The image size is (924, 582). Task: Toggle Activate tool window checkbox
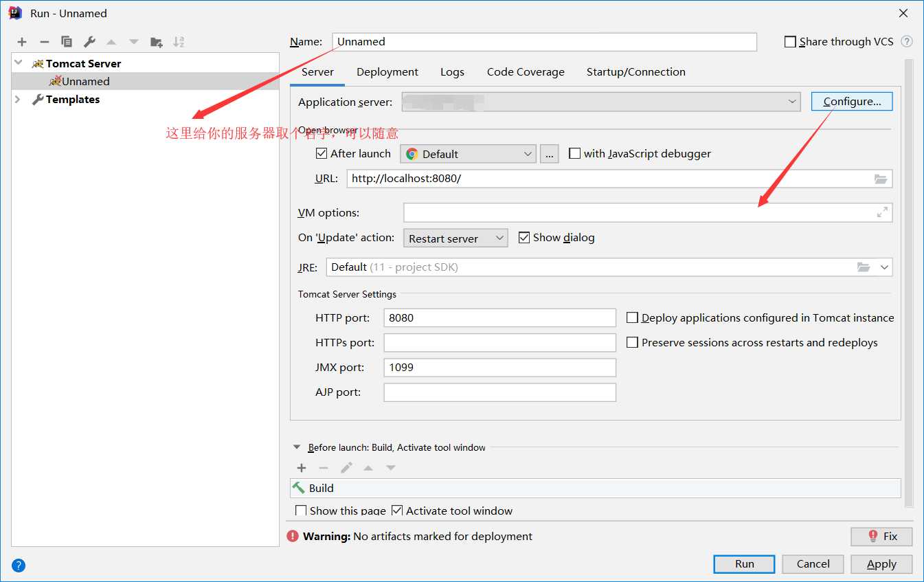[397, 511]
